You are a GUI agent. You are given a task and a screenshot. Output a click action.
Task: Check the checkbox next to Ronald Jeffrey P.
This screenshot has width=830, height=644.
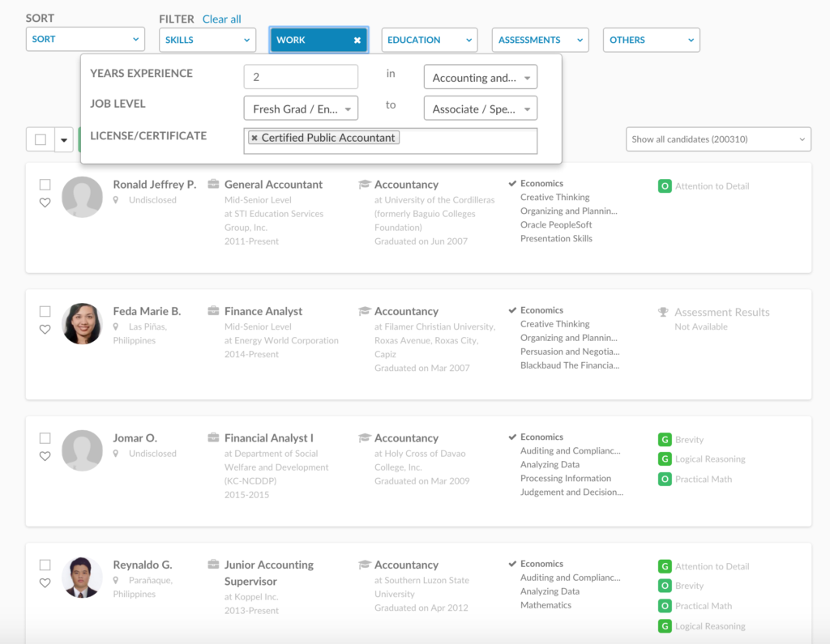pos(45,184)
